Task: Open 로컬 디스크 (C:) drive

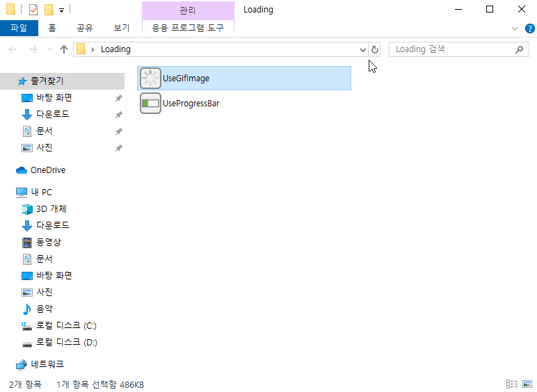Action: (66, 326)
